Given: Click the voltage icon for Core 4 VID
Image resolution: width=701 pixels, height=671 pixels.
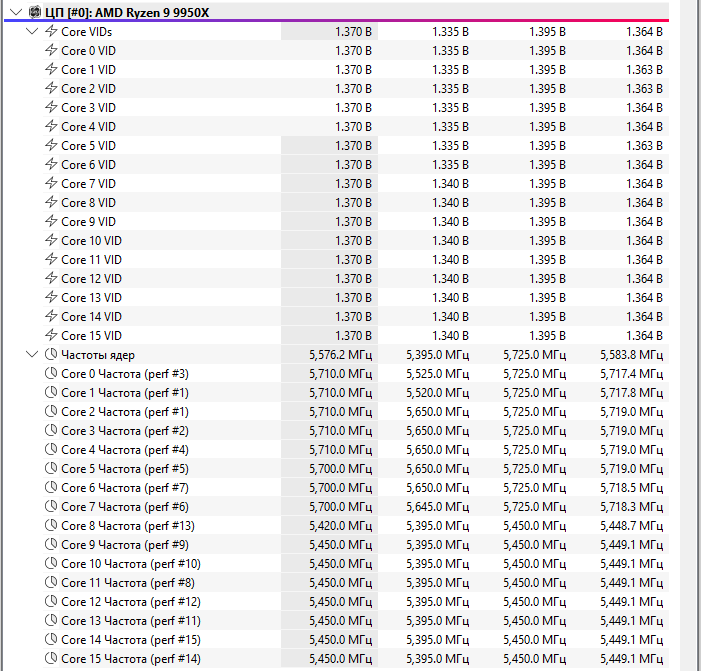Looking at the screenshot, I should click(x=51, y=126).
